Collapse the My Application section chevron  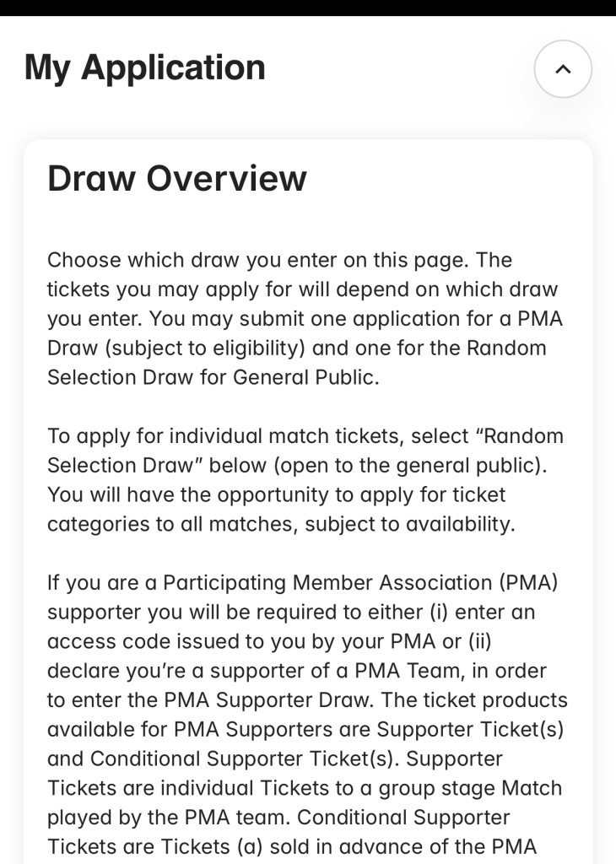click(x=563, y=69)
